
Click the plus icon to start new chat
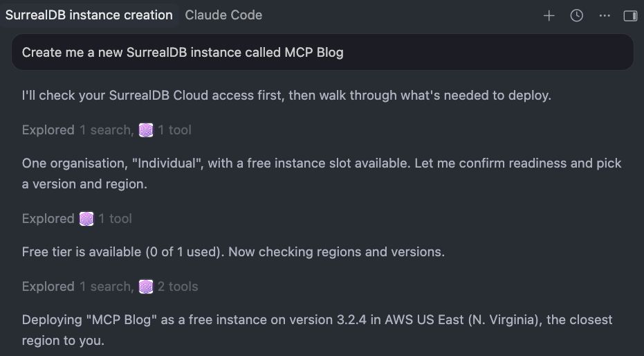549,16
